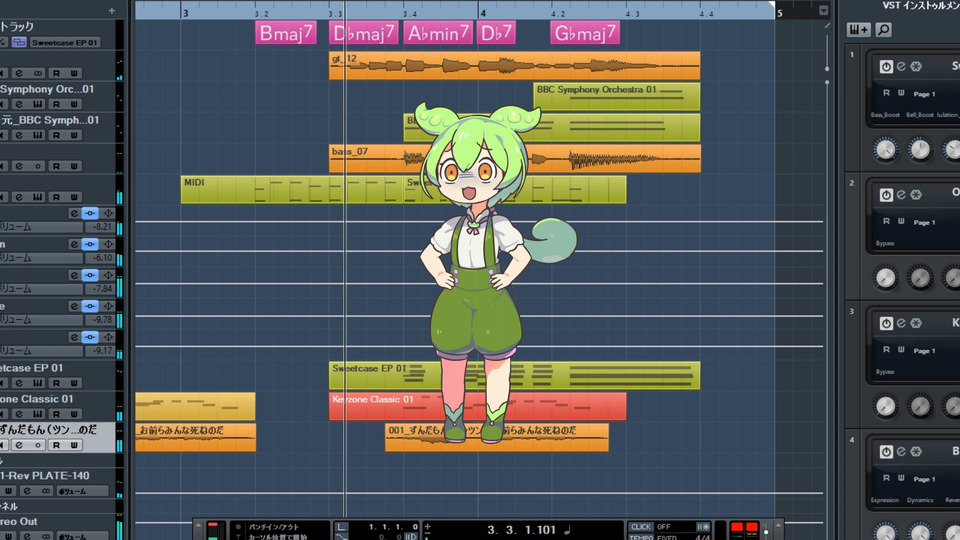The image size is (960, 540).
Task: Open Page 1 selector in VST slot 3
Action: click(924, 351)
